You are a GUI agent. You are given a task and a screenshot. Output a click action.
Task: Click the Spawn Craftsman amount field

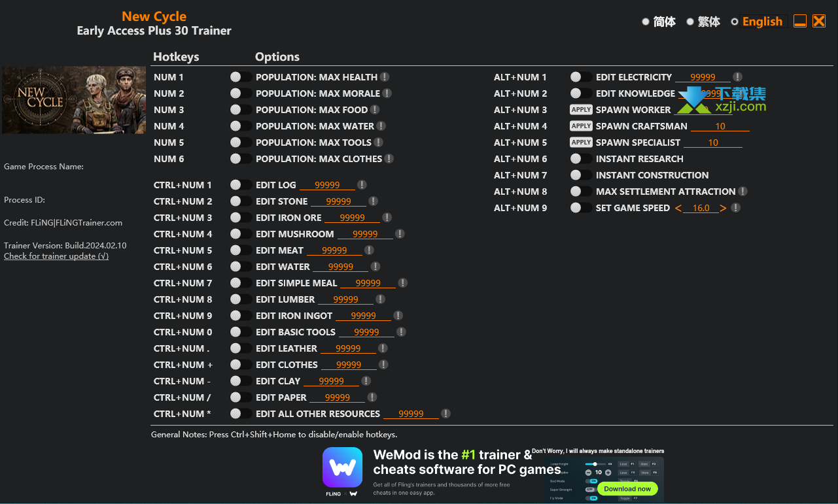(x=720, y=126)
